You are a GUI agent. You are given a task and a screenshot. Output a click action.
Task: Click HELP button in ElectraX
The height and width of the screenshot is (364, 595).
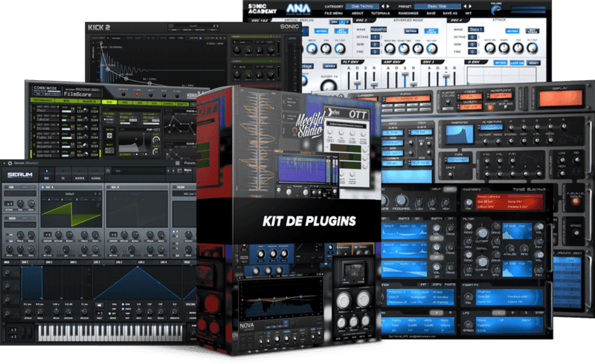click(437, 189)
